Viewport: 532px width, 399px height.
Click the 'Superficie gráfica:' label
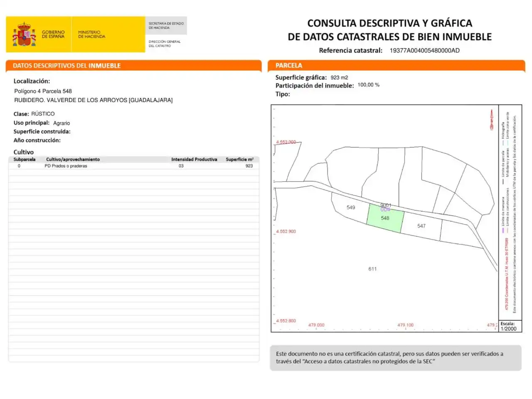(301, 77)
